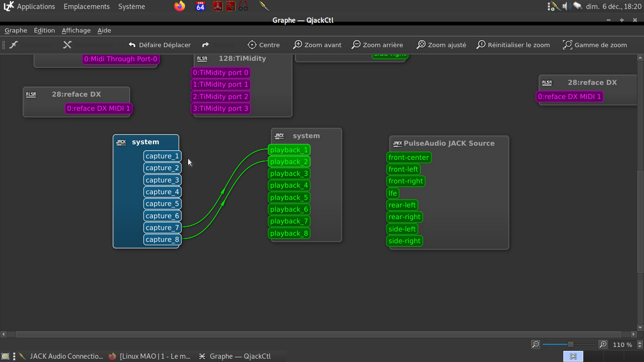644x362 pixels.
Task: Activate the Gamme de zoom tool
Action: [x=595, y=45]
